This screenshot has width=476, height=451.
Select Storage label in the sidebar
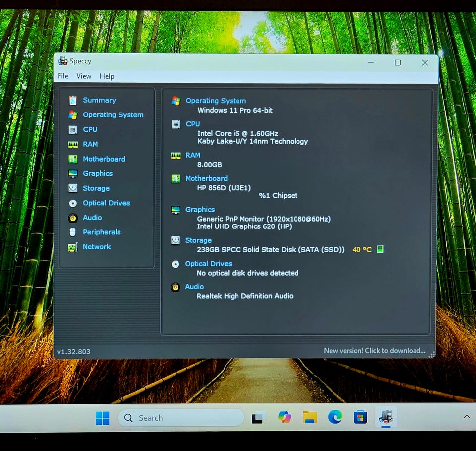tap(96, 188)
